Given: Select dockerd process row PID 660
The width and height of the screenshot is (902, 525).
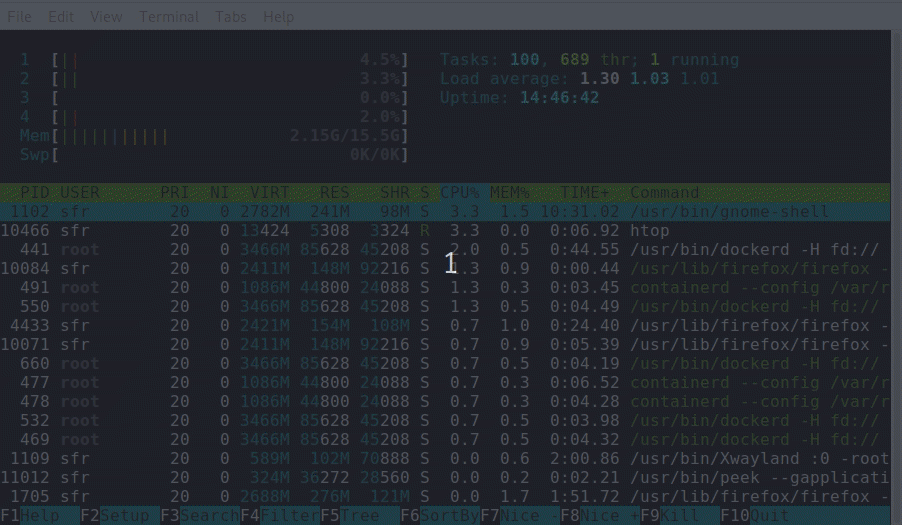Looking at the screenshot, I should pyautogui.click(x=445, y=363).
